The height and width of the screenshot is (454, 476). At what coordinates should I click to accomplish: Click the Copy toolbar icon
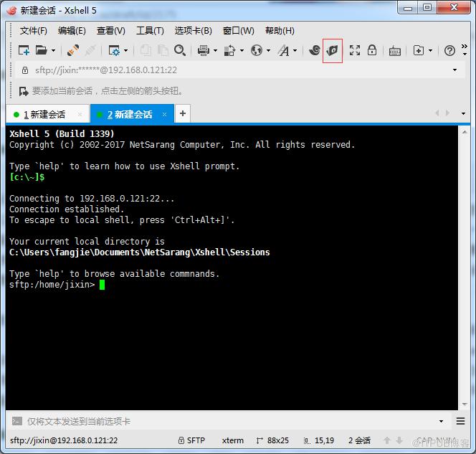(146, 50)
